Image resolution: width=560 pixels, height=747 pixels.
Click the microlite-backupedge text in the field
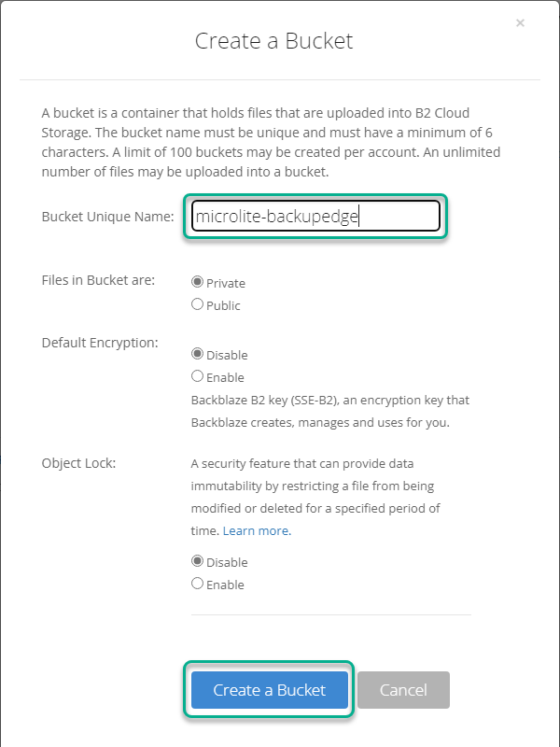[276, 217]
